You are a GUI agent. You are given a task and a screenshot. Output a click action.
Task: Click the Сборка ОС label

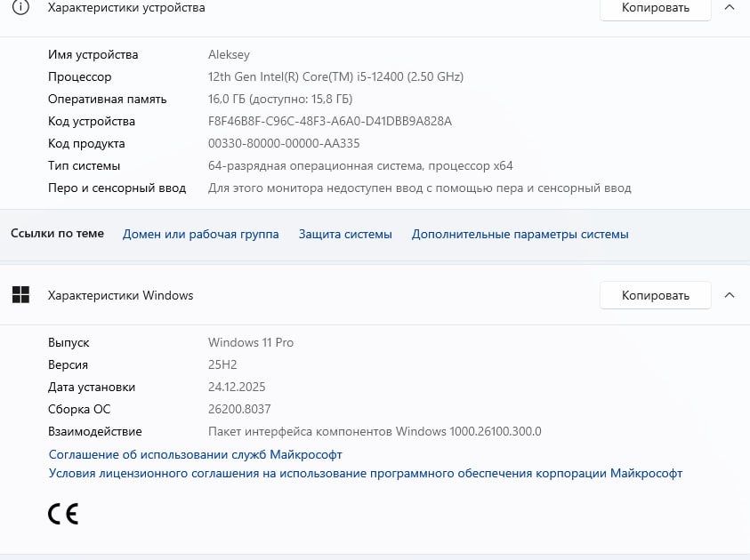(79, 409)
